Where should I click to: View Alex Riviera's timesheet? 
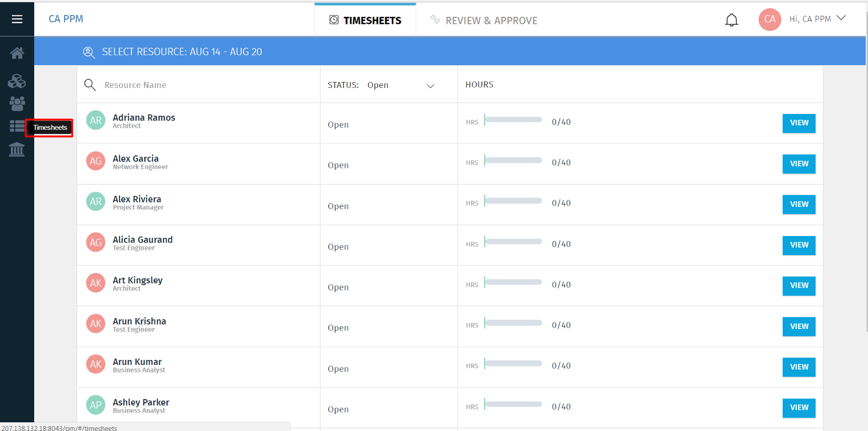point(799,205)
